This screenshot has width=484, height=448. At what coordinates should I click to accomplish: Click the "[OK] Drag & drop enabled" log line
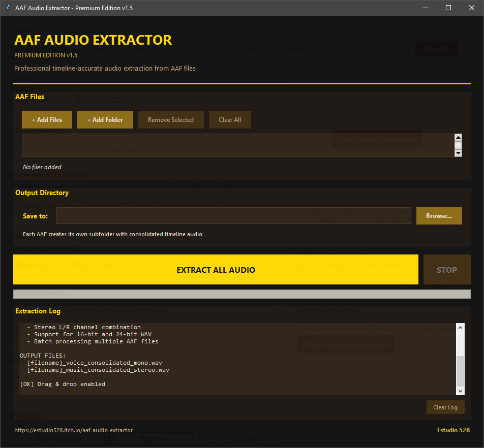[63, 384]
